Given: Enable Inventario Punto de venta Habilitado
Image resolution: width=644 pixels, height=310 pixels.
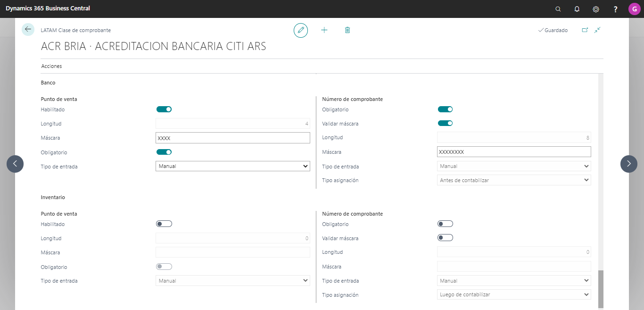Looking at the screenshot, I should click(164, 224).
